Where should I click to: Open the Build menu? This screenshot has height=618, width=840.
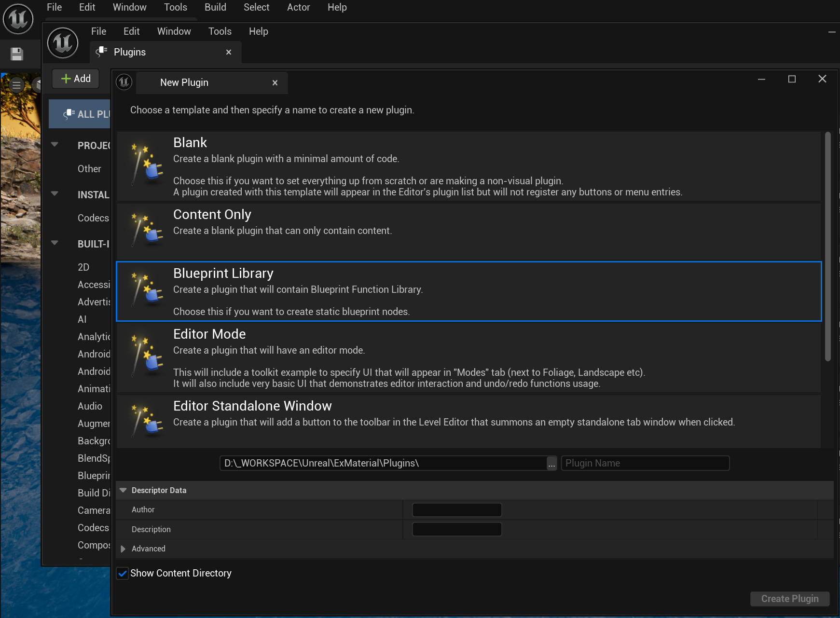pos(215,7)
